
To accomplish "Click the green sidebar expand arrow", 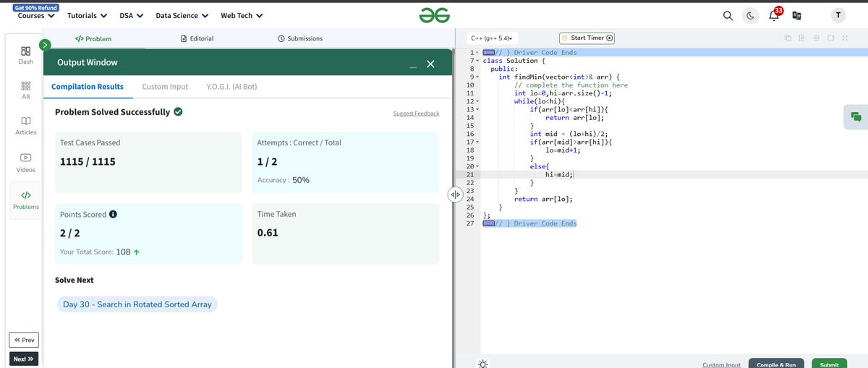I will pyautogui.click(x=45, y=45).
